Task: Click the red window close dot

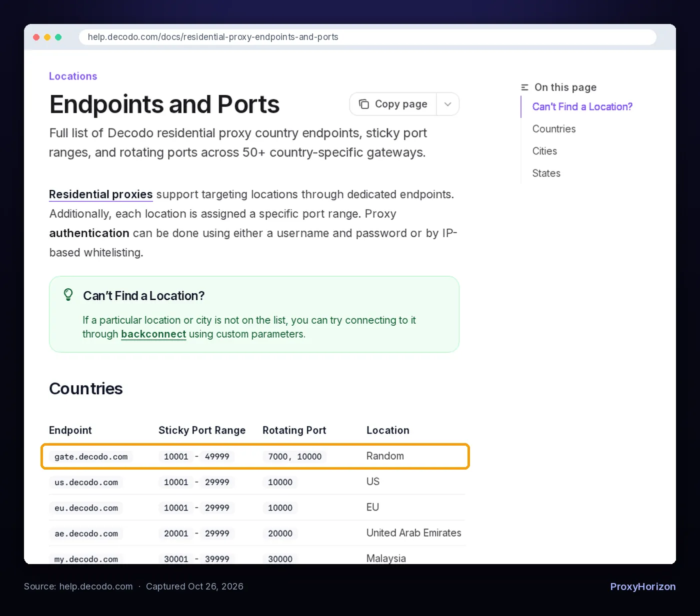Action: (36, 37)
